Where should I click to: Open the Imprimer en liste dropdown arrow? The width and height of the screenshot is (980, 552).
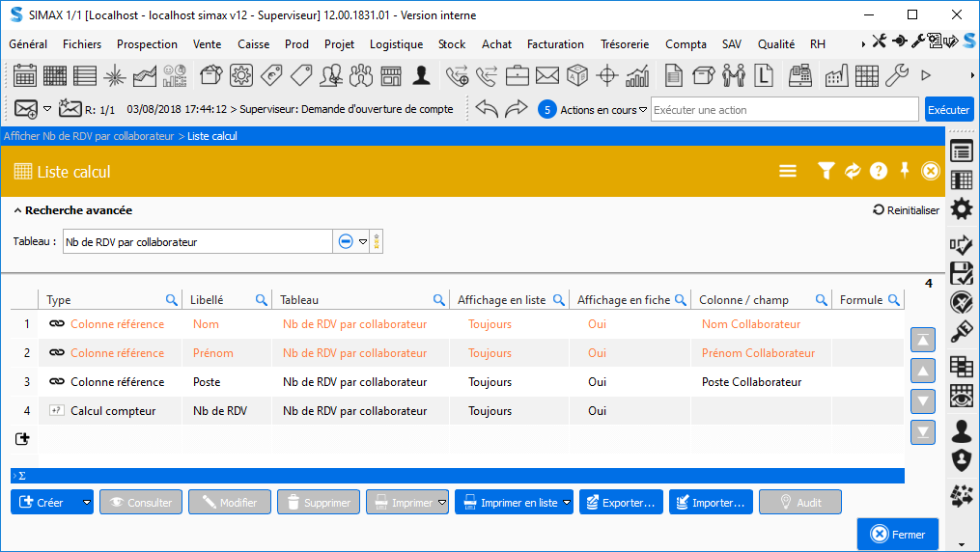(x=566, y=503)
